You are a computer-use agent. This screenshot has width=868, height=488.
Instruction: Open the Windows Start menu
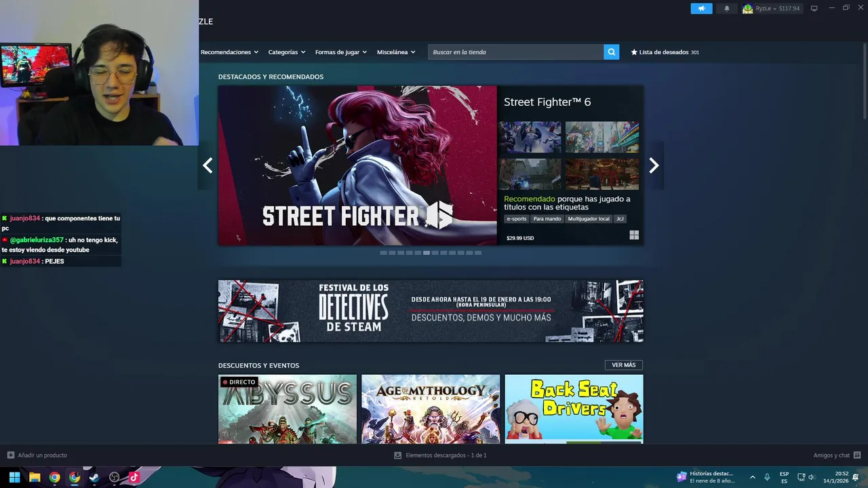14,477
